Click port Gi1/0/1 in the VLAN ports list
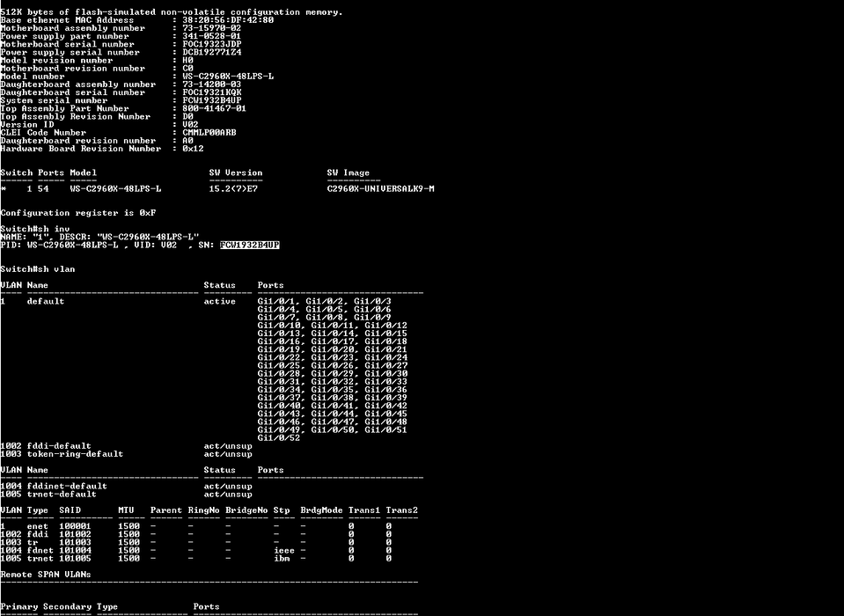The height and width of the screenshot is (616, 844). click(276, 301)
